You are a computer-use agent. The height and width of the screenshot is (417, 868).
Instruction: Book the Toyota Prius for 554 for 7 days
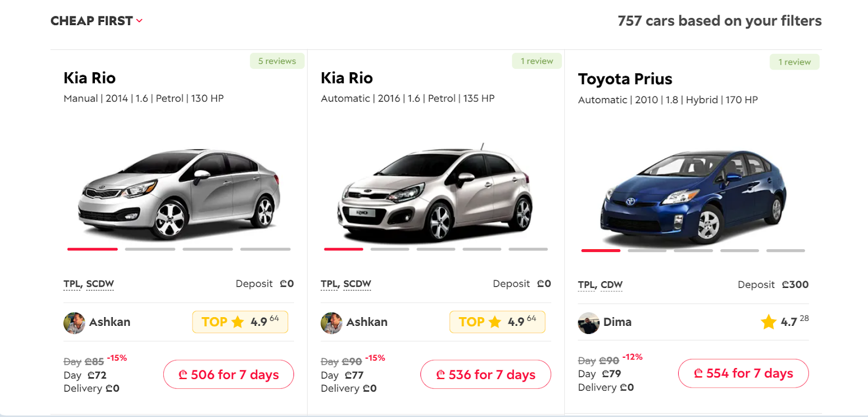click(743, 374)
